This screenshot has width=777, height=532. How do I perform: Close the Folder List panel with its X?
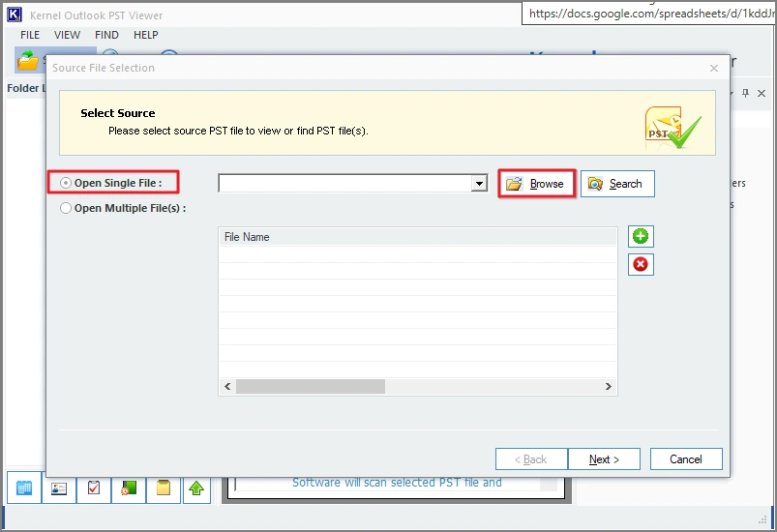pyautogui.click(x=762, y=93)
